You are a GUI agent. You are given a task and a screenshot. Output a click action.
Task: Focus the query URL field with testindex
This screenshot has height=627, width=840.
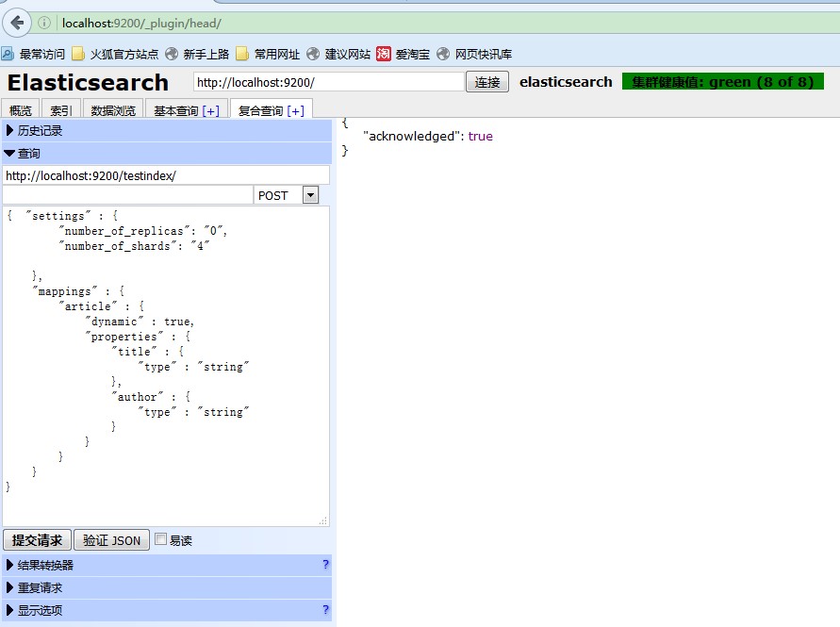(x=166, y=175)
